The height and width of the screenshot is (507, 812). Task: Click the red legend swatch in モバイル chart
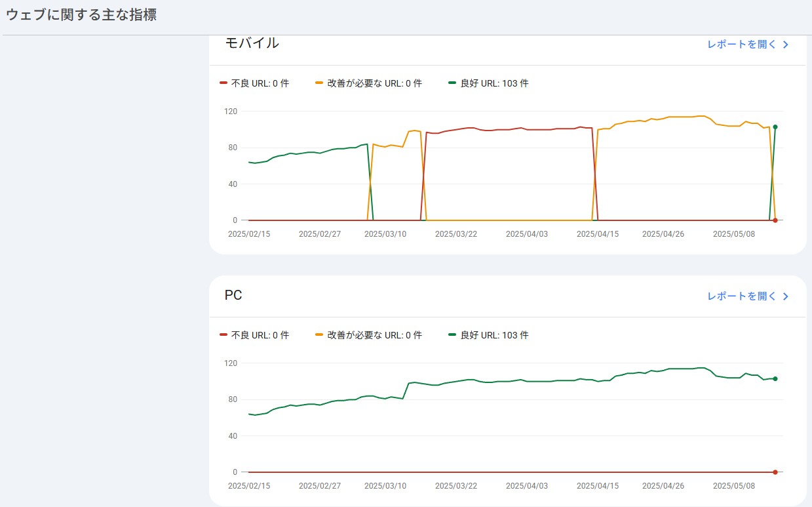pos(223,83)
